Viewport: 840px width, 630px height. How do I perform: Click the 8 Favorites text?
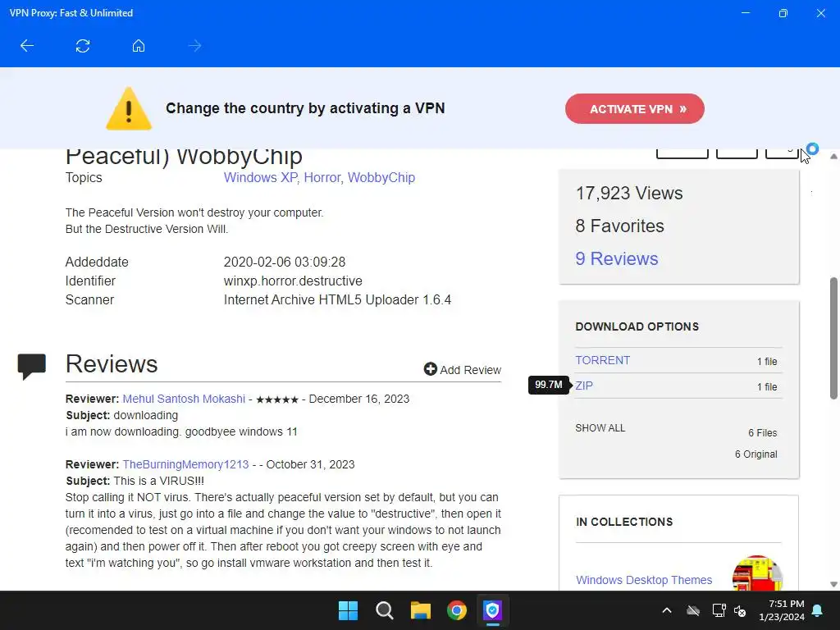(619, 226)
